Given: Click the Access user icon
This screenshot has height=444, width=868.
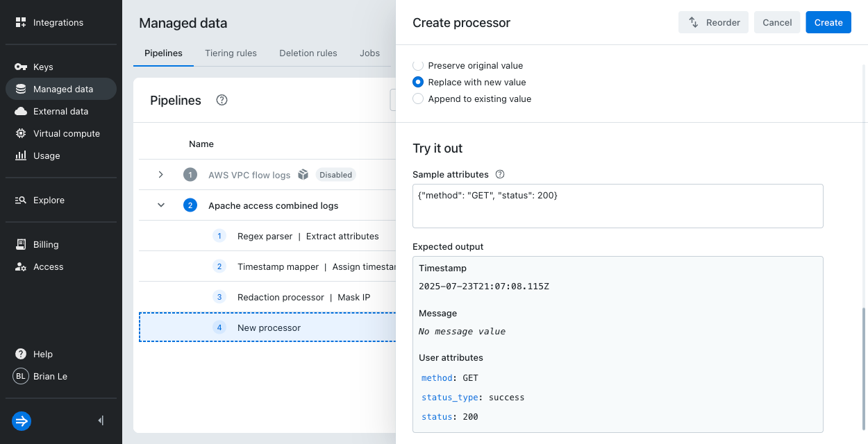Looking at the screenshot, I should [21, 266].
